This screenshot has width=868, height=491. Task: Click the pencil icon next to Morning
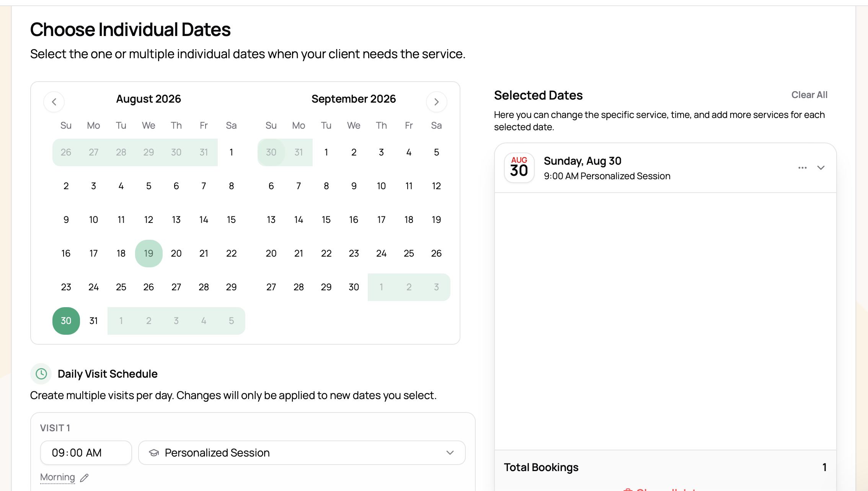coord(84,478)
